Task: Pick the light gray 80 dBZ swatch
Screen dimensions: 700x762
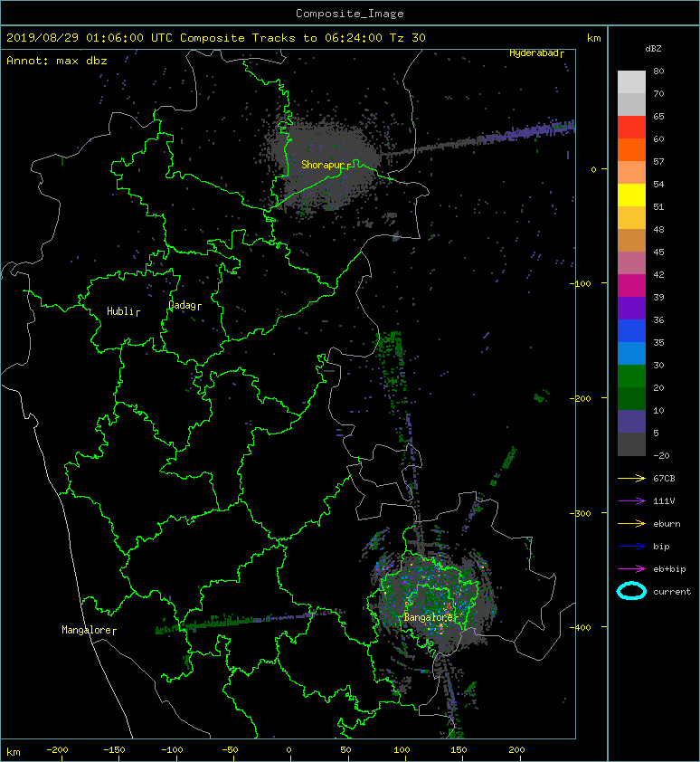Action: (631, 81)
